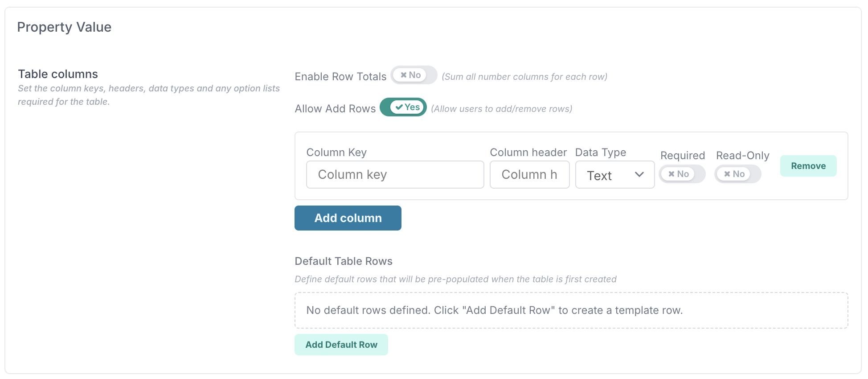Toggle the Enable Row Totals switch
This screenshot has height=379, width=868.
point(414,75)
